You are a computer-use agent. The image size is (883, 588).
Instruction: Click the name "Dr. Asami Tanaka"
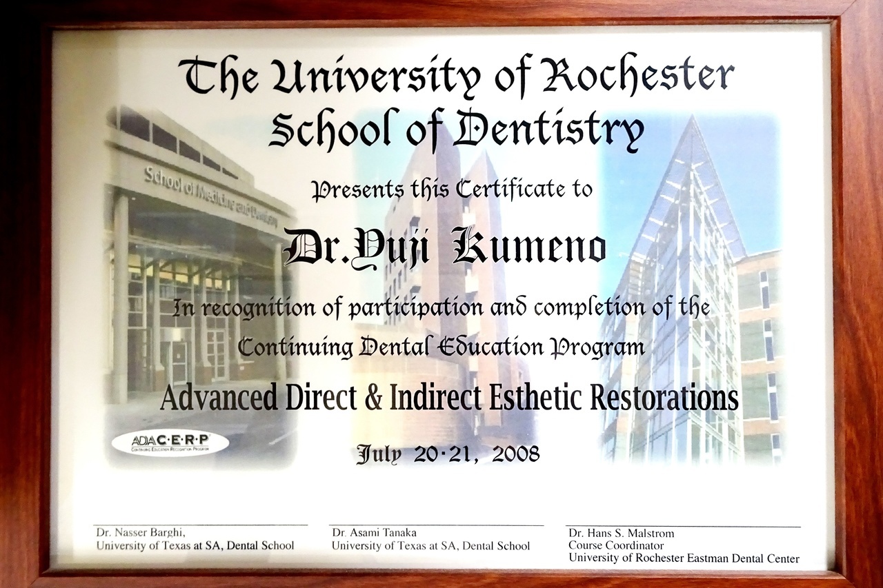[374, 533]
